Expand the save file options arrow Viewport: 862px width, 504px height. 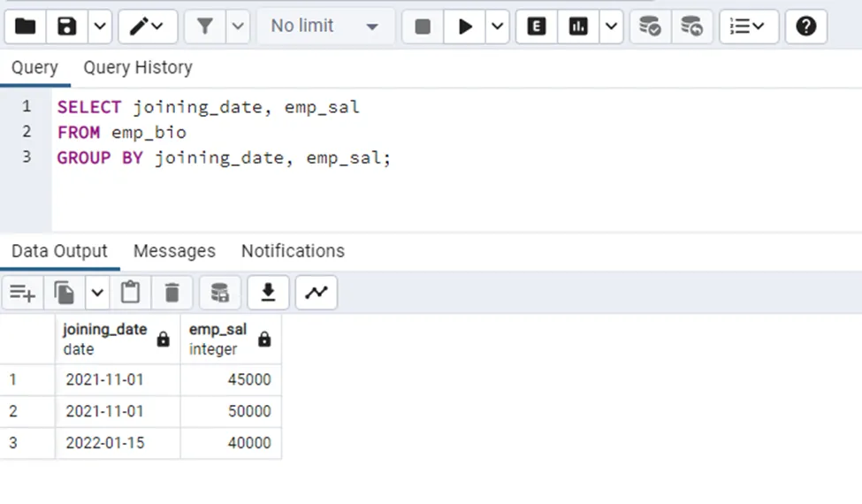click(x=100, y=27)
